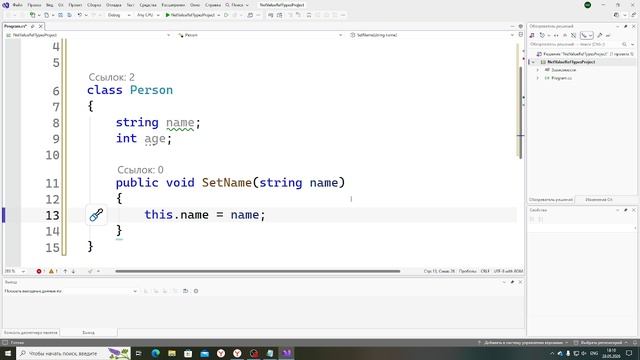Click the Windows Start button

pyautogui.click(x=8, y=353)
